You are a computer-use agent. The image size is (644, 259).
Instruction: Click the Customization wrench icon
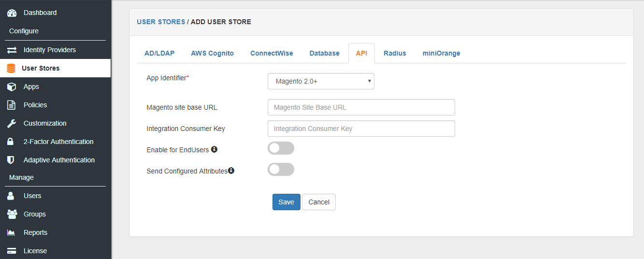point(12,123)
